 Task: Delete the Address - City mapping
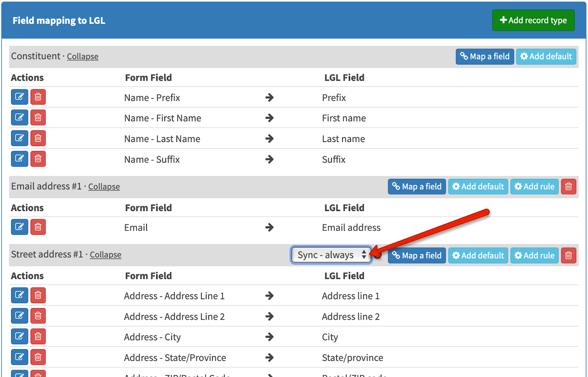click(x=38, y=336)
